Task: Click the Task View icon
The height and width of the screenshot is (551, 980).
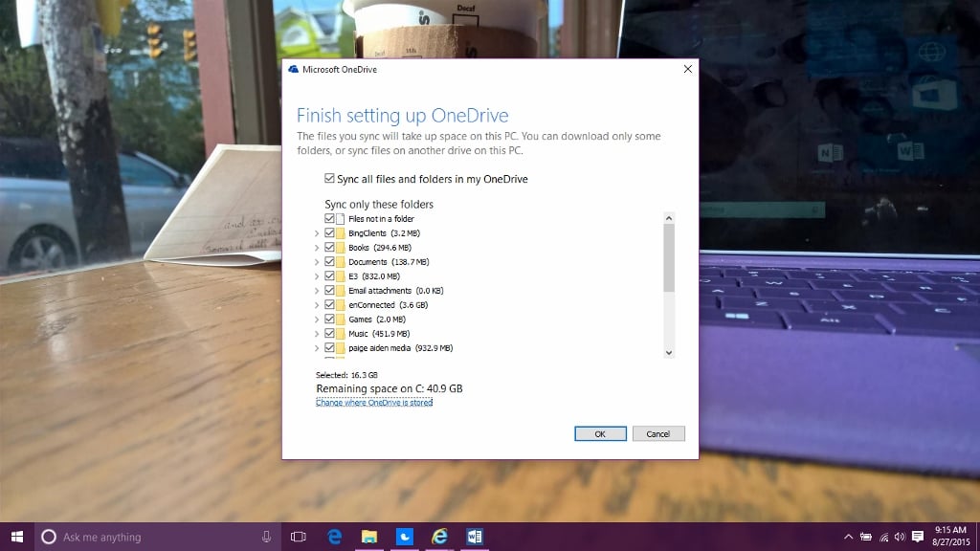Action: pos(298,537)
